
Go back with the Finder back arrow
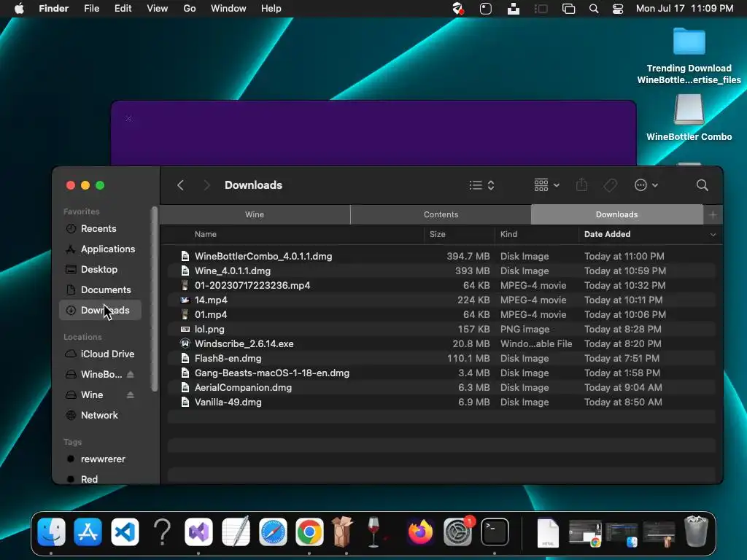pyautogui.click(x=181, y=185)
